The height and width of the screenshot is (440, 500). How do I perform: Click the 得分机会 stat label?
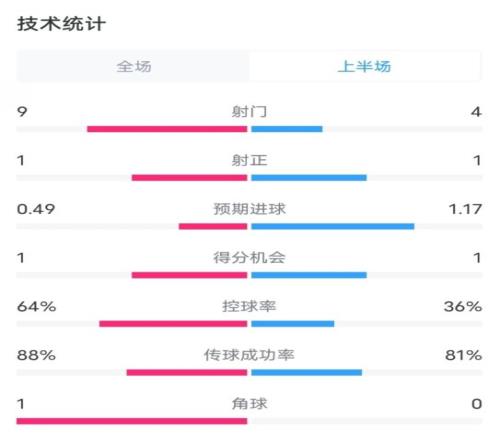[x=249, y=258]
